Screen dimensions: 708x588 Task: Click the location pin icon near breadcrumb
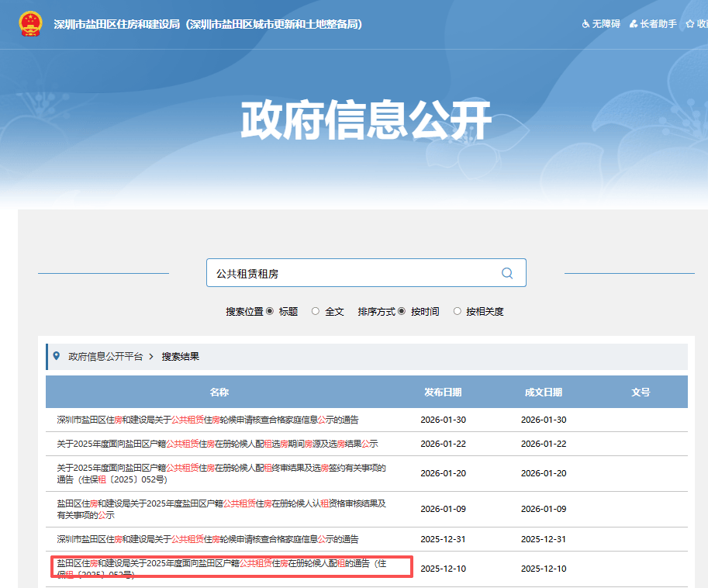point(55,356)
